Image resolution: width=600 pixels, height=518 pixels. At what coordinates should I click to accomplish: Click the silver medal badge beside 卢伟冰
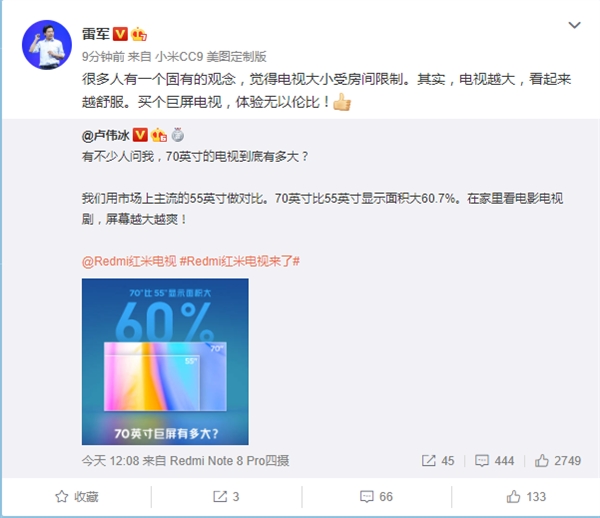(178, 135)
